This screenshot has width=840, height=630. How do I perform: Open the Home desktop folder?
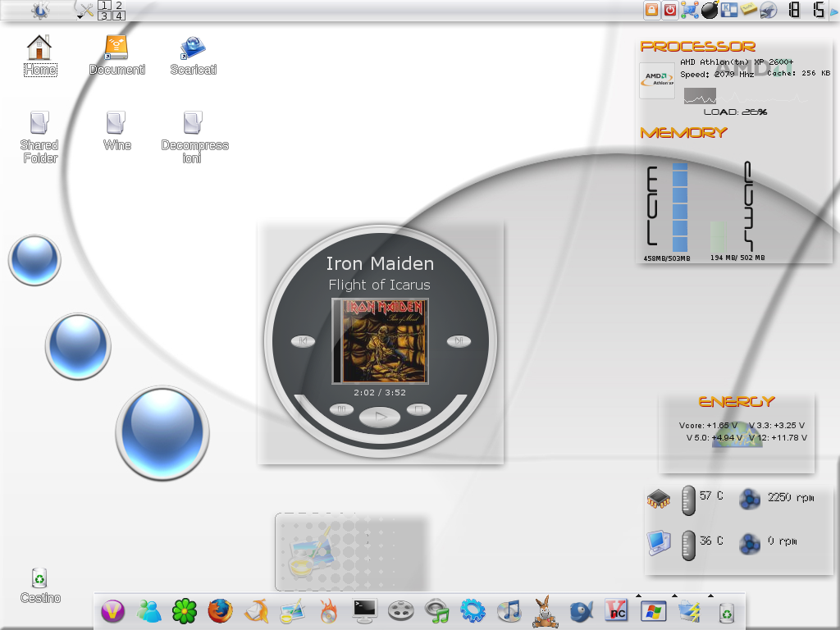pyautogui.click(x=39, y=55)
